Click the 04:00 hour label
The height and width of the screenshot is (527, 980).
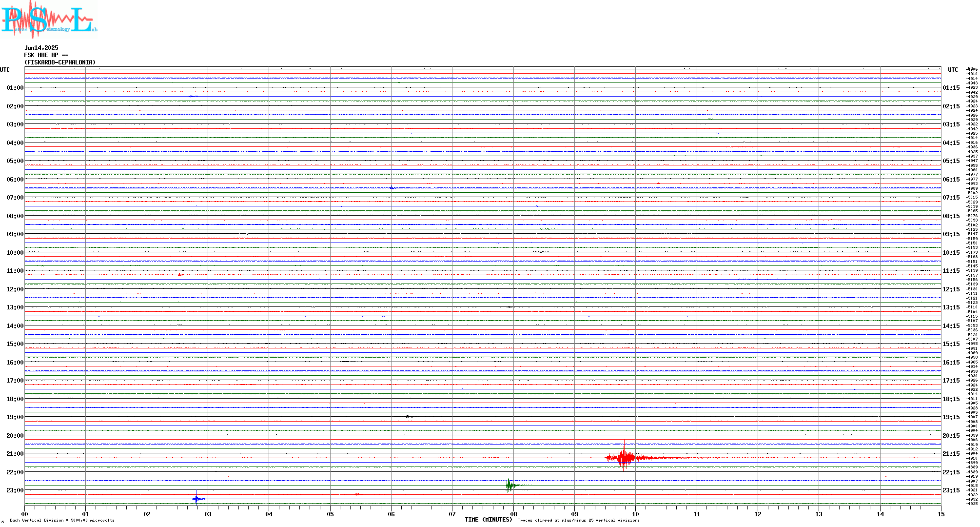click(15, 143)
